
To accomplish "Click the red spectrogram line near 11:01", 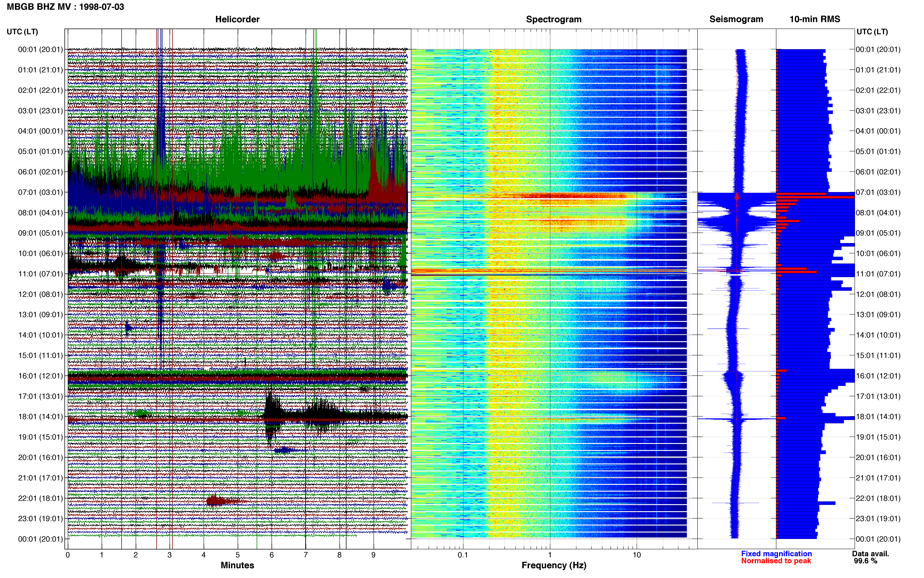I will (x=549, y=271).
